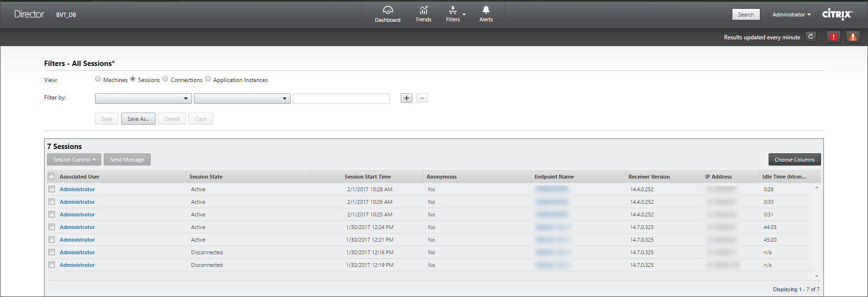
Task: Click the refresh results icon
Action: coord(810,37)
